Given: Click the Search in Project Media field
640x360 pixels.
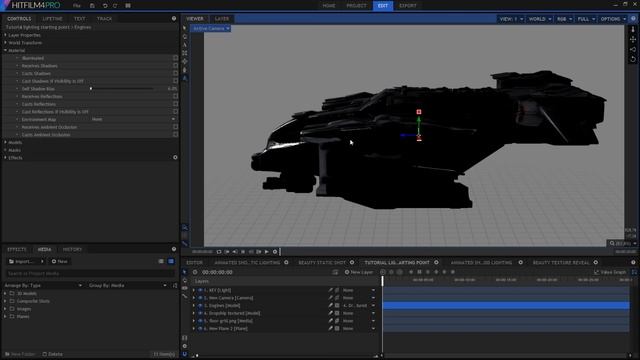Looking at the screenshot, I should coord(91,273).
